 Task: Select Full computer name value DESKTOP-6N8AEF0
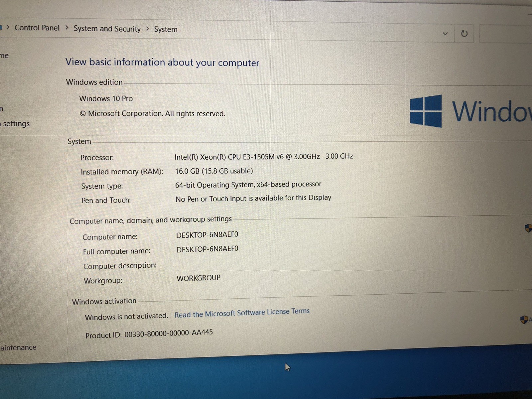(x=207, y=249)
